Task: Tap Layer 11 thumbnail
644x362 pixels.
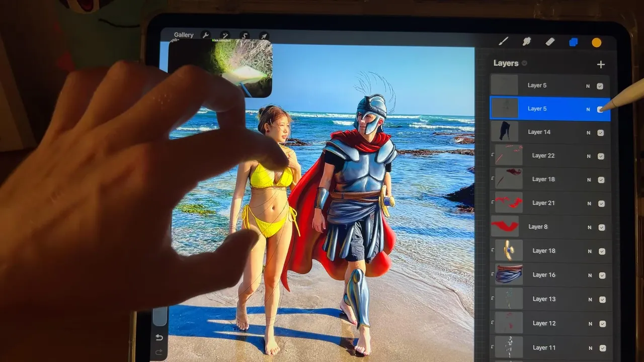Action: point(509,347)
